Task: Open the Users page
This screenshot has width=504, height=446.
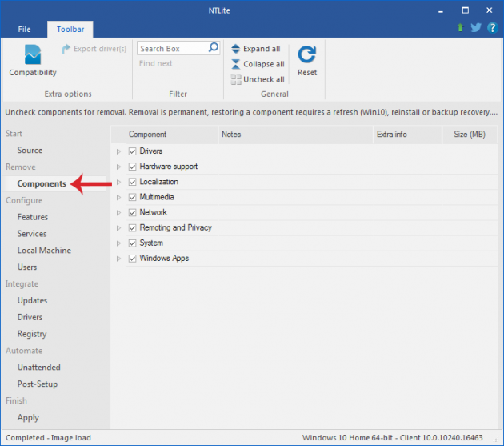Action: click(x=27, y=267)
